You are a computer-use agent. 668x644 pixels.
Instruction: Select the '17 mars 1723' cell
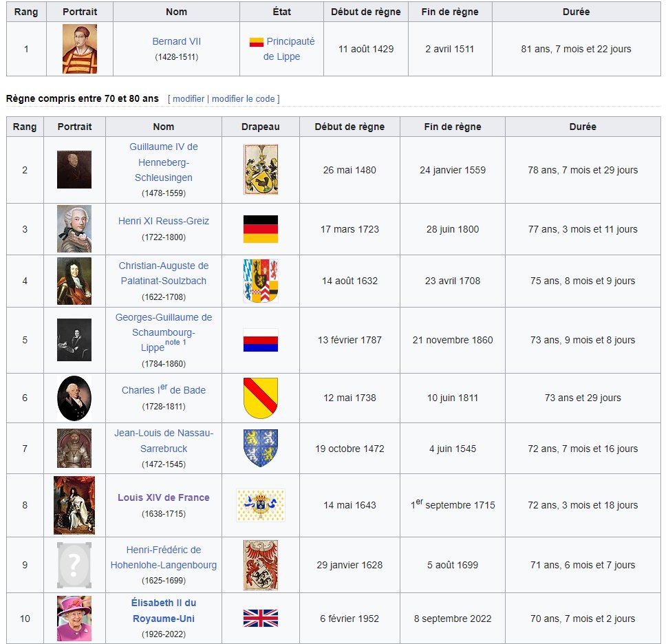coord(349,229)
